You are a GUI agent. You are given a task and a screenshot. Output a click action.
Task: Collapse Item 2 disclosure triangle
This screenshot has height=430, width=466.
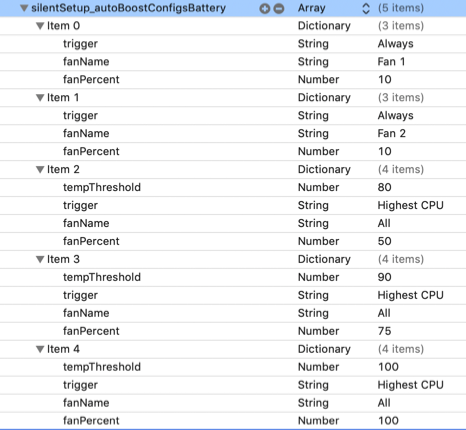(40, 169)
